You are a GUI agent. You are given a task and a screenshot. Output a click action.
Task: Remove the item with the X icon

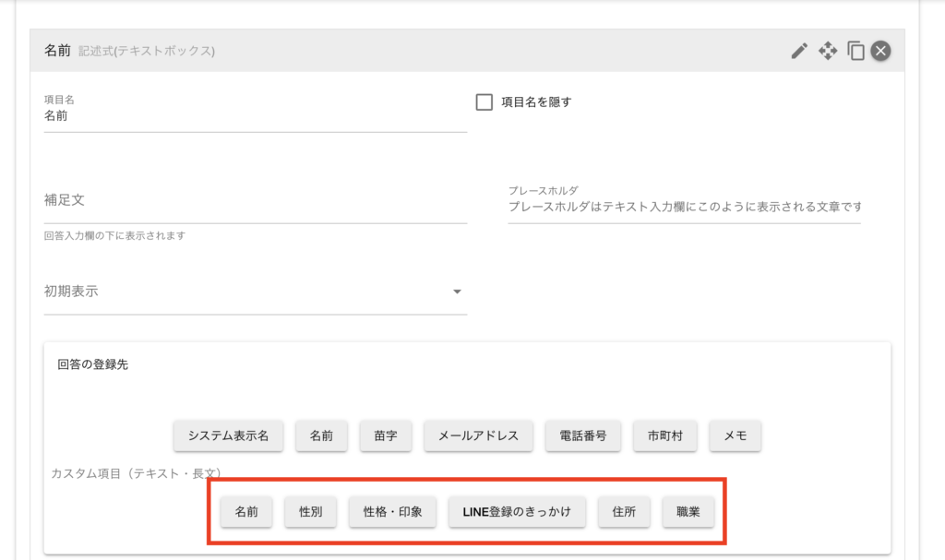[881, 51]
